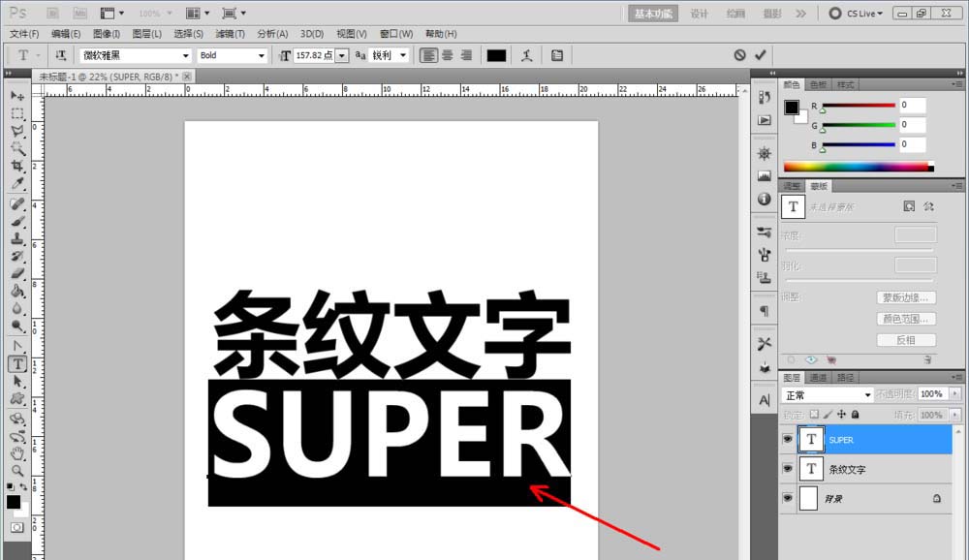Switch to the 通道 channels tab
The image size is (969, 560).
click(x=817, y=375)
